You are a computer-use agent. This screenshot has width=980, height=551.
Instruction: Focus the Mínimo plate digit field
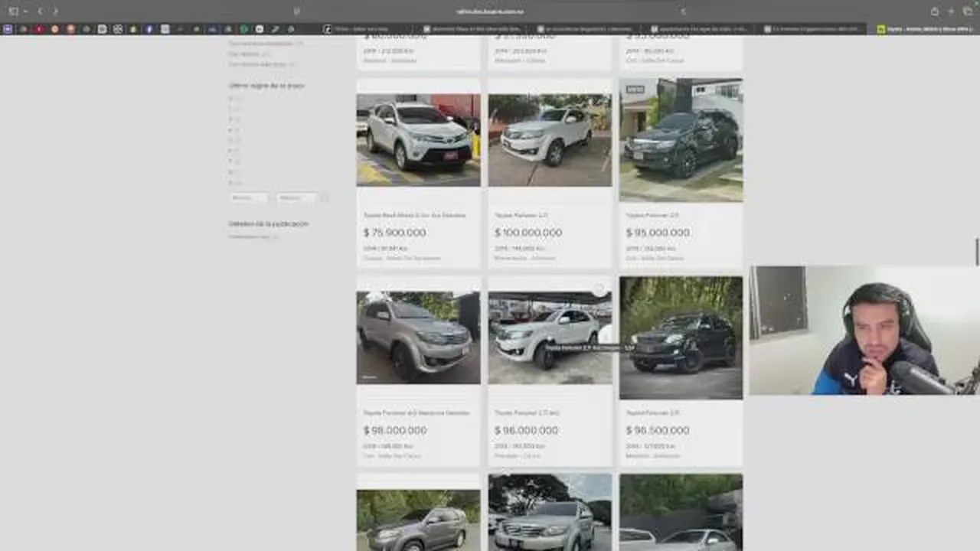tap(250, 198)
